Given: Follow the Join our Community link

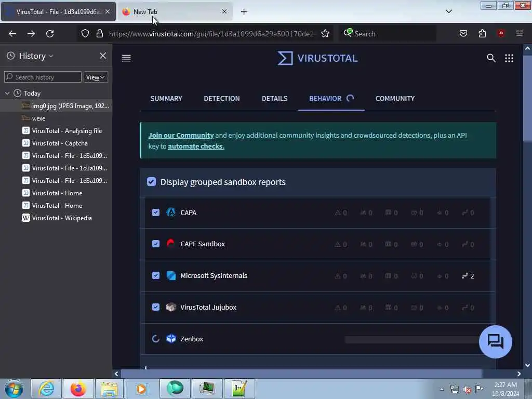Looking at the screenshot, I should [x=181, y=135].
